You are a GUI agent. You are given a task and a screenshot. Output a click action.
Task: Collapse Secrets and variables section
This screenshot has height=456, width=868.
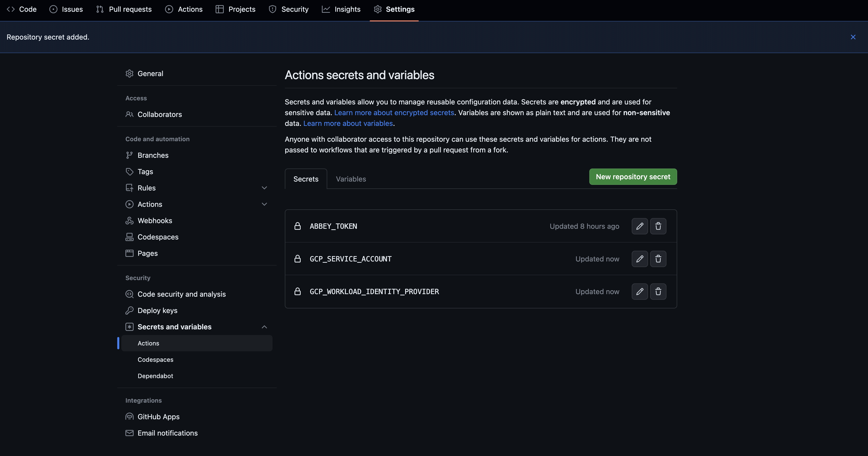[264, 327]
